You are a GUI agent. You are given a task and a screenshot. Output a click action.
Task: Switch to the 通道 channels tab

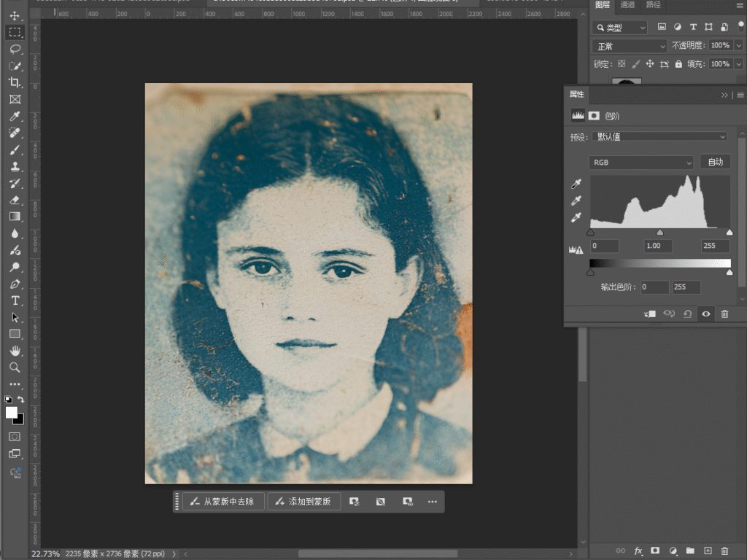(627, 5)
